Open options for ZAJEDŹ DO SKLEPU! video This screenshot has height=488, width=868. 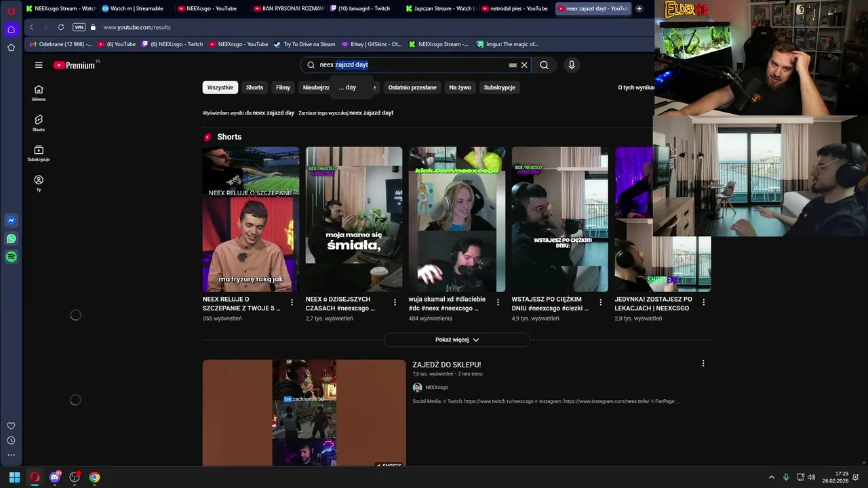[703, 363]
